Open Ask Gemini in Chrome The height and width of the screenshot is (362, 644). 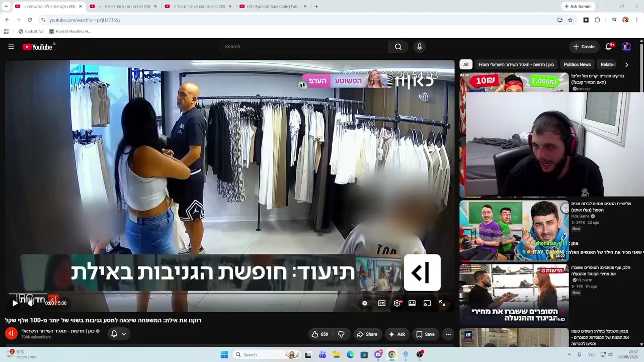pyautogui.click(x=578, y=7)
